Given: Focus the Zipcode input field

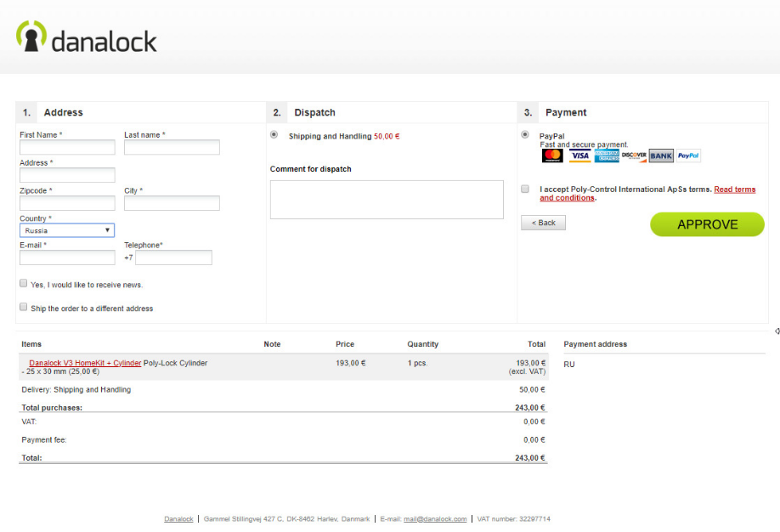Looking at the screenshot, I should coord(67,202).
